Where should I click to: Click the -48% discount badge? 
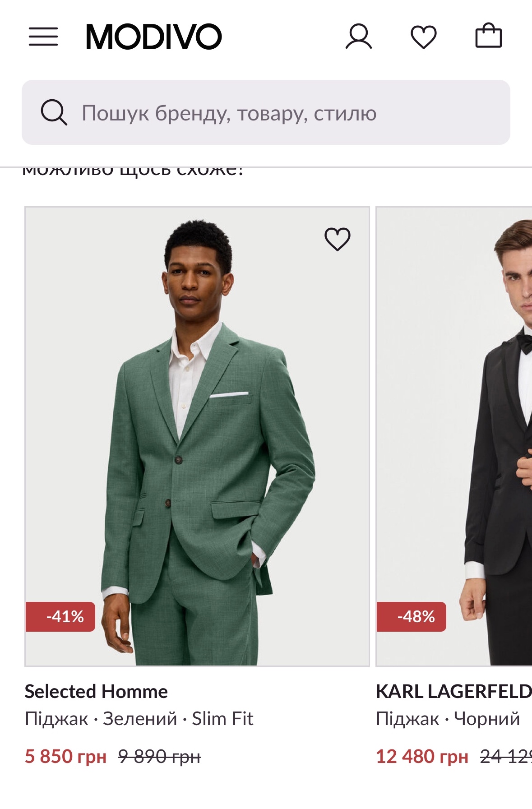(412, 616)
